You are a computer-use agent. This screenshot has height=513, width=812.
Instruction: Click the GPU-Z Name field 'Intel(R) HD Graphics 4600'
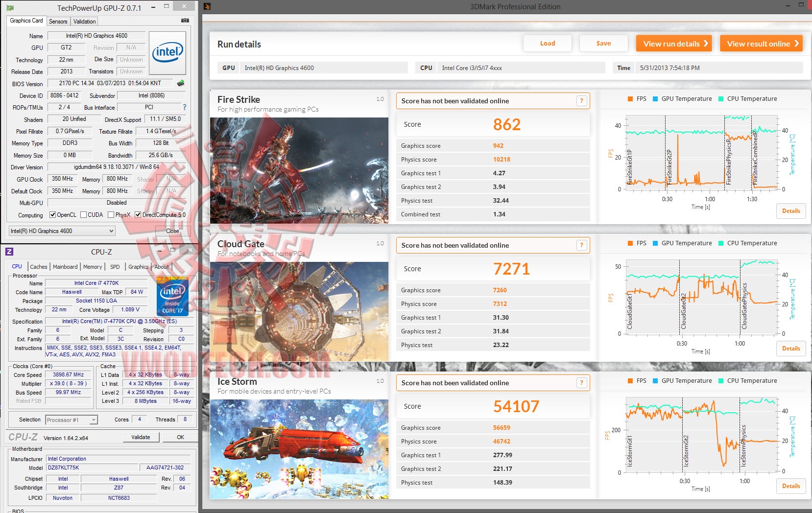coord(96,36)
